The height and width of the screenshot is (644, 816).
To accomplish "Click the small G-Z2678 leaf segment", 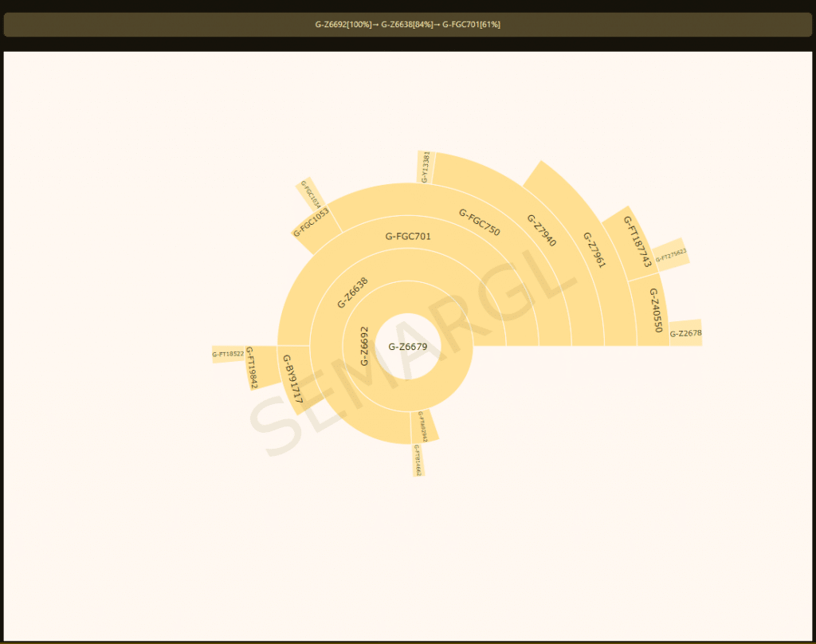I will click(x=685, y=333).
